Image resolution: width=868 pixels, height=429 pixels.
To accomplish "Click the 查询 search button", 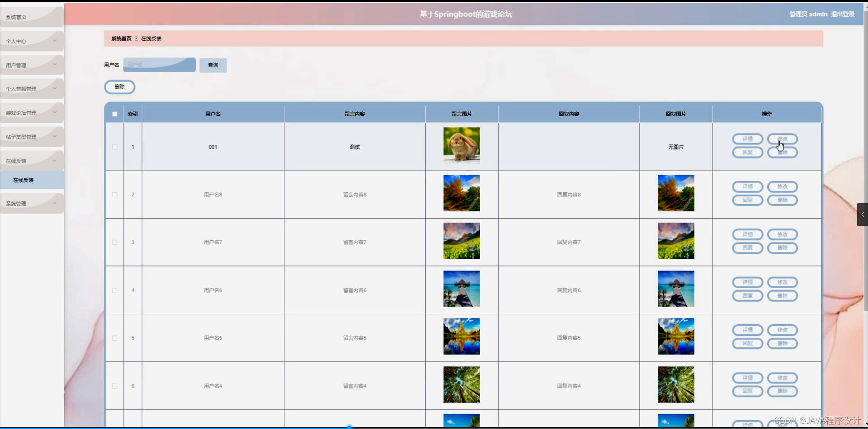I will click(x=213, y=65).
